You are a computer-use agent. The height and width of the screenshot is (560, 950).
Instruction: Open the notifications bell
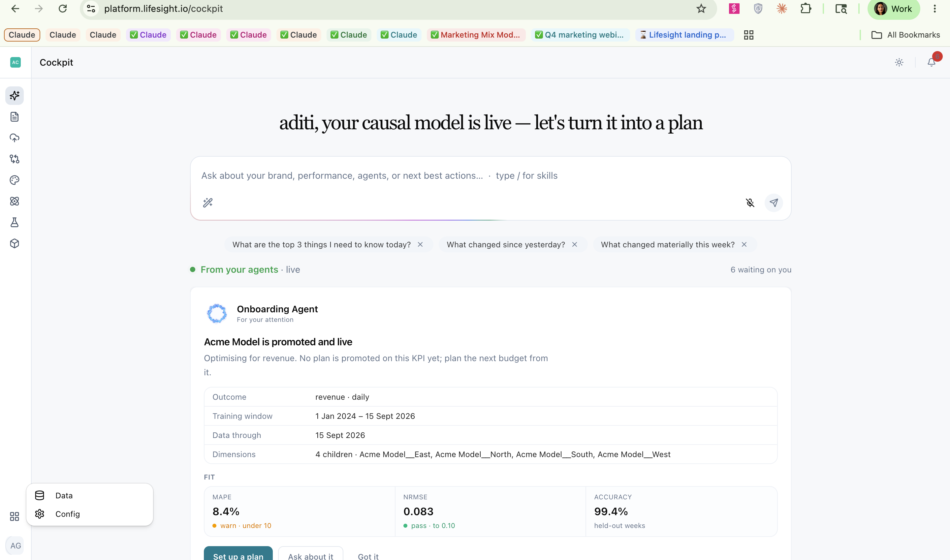pos(932,62)
